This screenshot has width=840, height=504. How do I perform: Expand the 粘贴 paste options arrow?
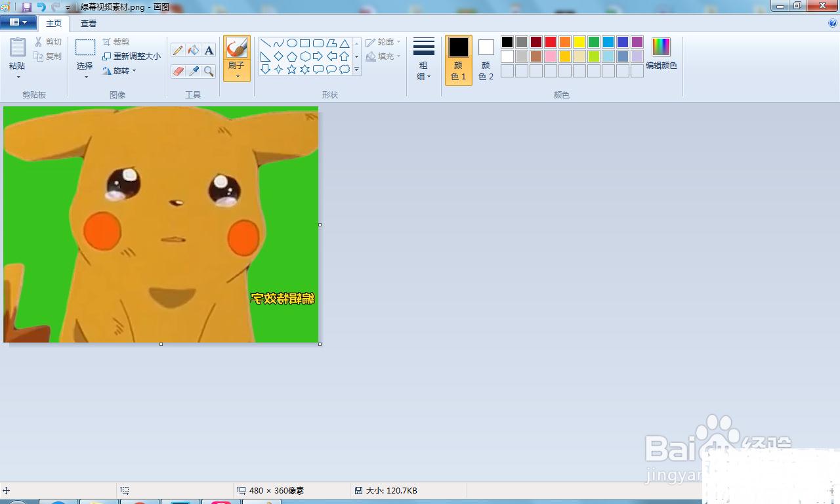18,77
